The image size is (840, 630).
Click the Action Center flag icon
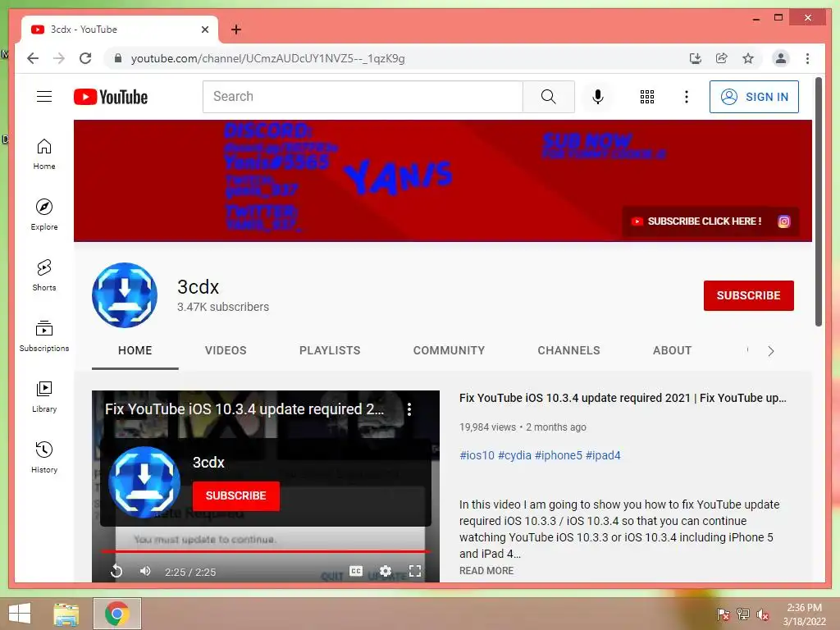[723, 614]
